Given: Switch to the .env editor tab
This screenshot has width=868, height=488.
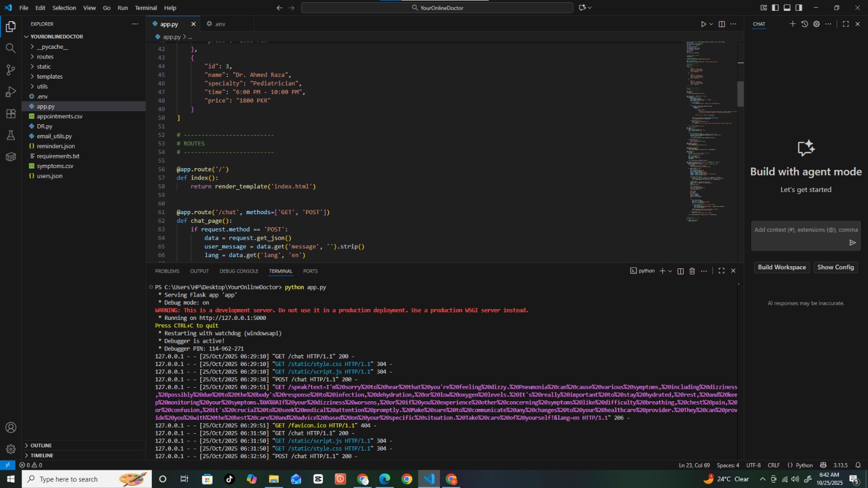Looking at the screenshot, I should pyautogui.click(x=220, y=24).
